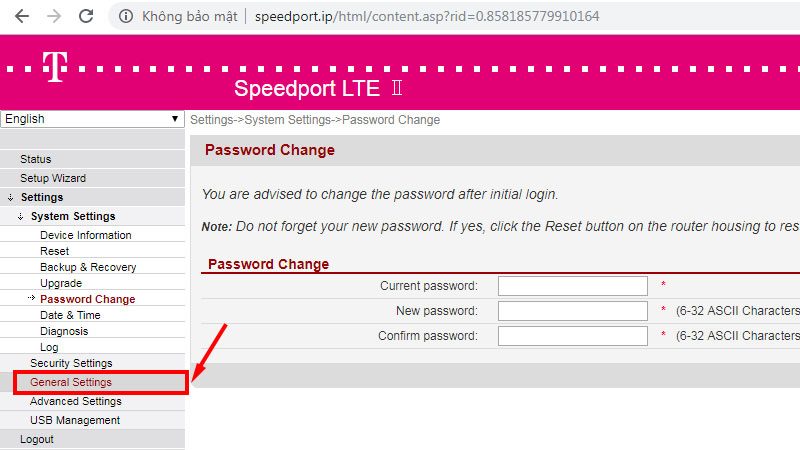Click the site info security icon
The height and width of the screenshot is (450, 800).
(x=126, y=17)
